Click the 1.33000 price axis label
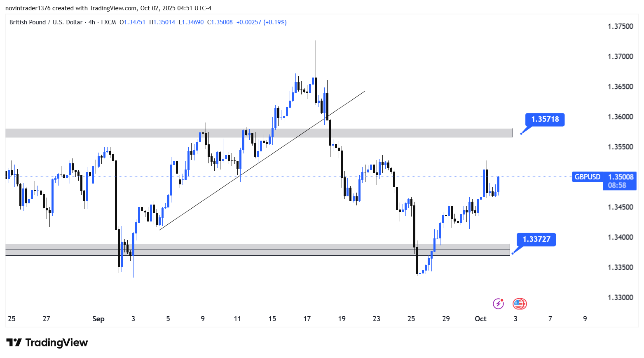This screenshot has width=644, height=358. pos(620,297)
